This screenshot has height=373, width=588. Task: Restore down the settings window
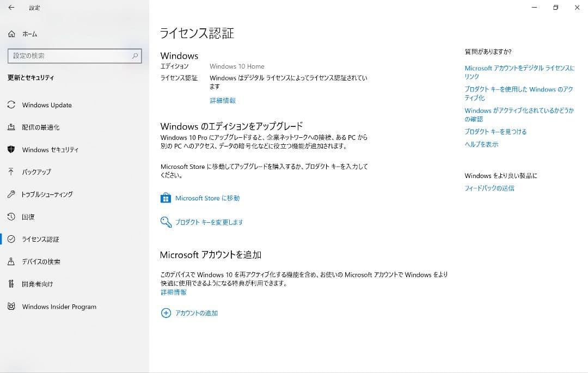click(556, 8)
